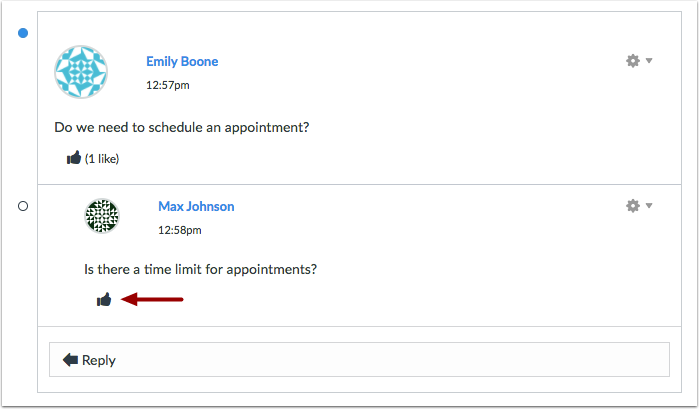Open the Emily Boone name link
This screenshot has width=699, height=409.
point(182,62)
